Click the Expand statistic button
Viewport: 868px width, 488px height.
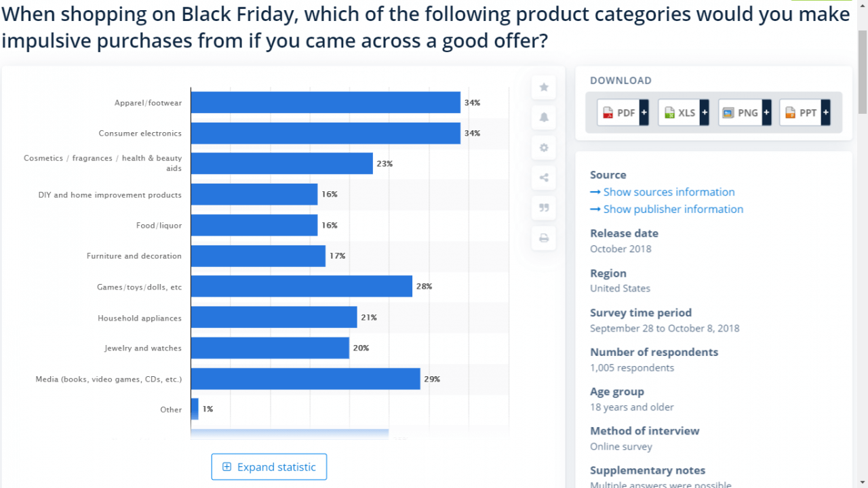269,467
